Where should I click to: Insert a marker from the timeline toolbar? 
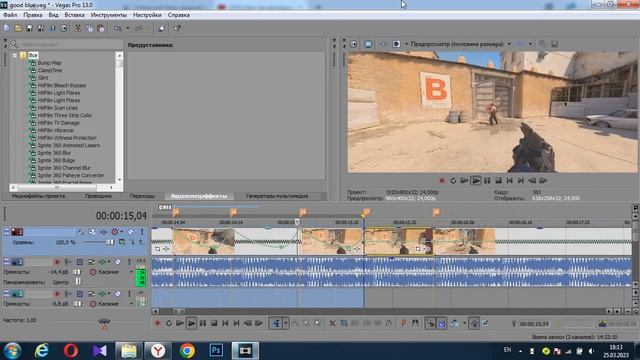tap(404, 323)
